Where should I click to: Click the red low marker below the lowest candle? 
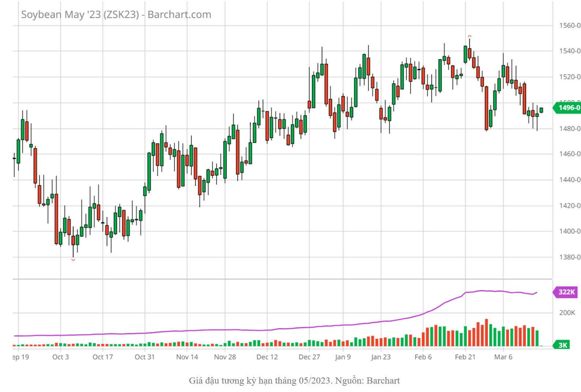point(73,260)
